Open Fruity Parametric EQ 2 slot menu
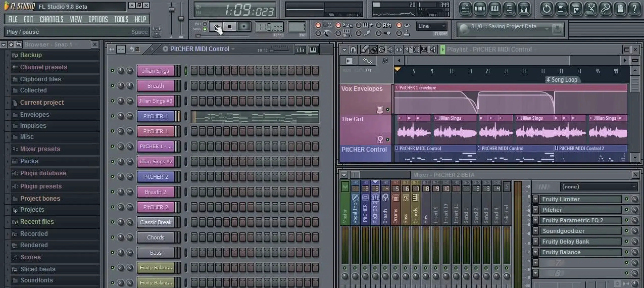Image resolution: width=644 pixels, height=288 pixels. (536, 220)
